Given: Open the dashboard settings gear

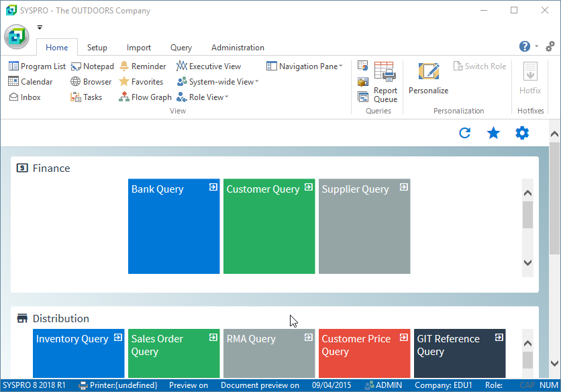Looking at the screenshot, I should click(522, 133).
